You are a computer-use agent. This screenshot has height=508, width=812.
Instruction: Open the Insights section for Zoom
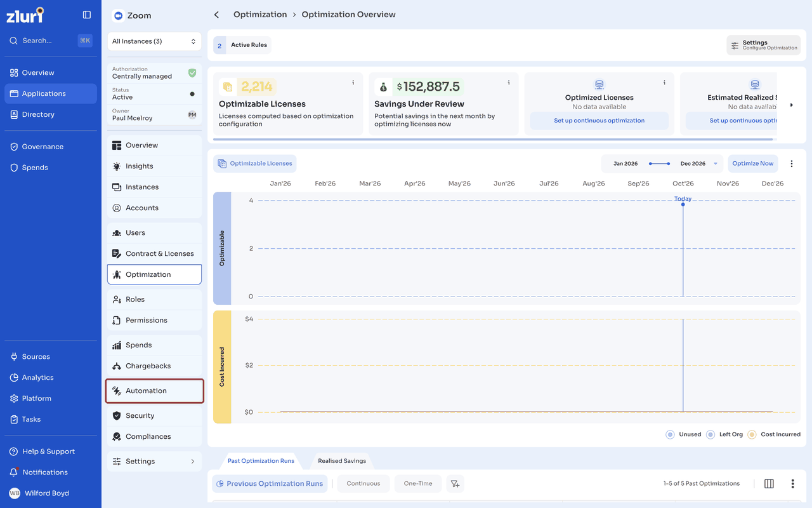tap(154, 166)
